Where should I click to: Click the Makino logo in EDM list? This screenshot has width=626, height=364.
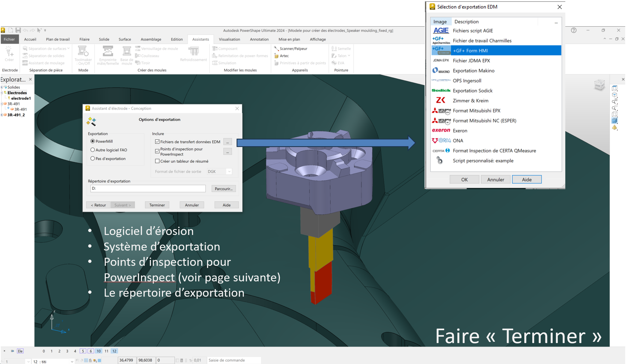(x=441, y=71)
